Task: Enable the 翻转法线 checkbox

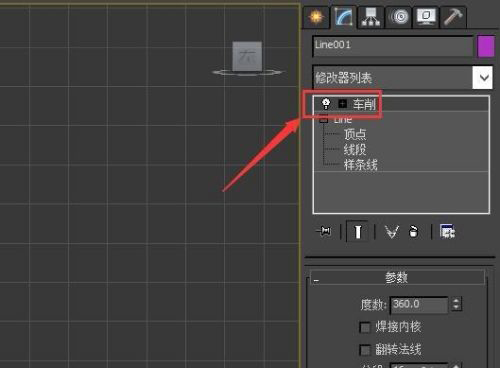Action: tap(365, 350)
